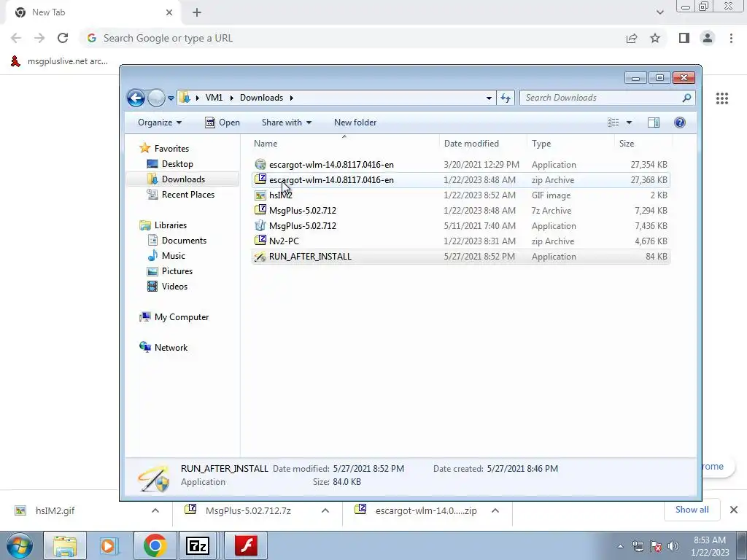
Task: Sort by Type column header
Action: 570,144
